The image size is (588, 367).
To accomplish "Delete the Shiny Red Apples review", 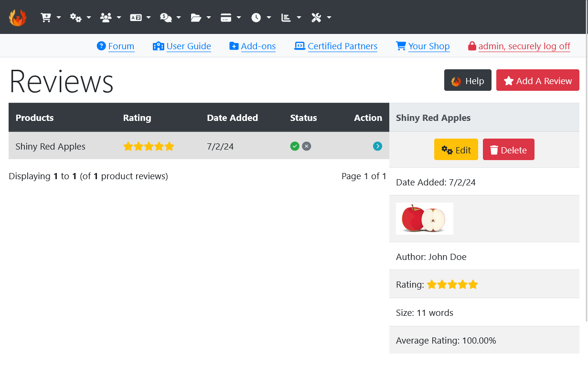I will coord(508,150).
